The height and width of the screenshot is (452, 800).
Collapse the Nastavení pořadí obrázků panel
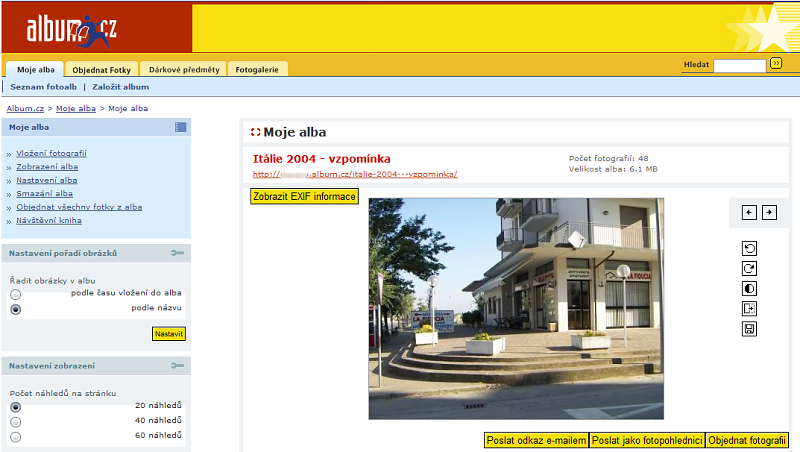pos(178,253)
